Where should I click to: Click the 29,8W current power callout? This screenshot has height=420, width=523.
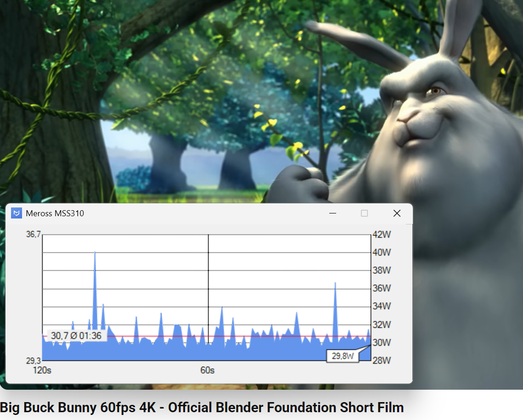coord(343,356)
